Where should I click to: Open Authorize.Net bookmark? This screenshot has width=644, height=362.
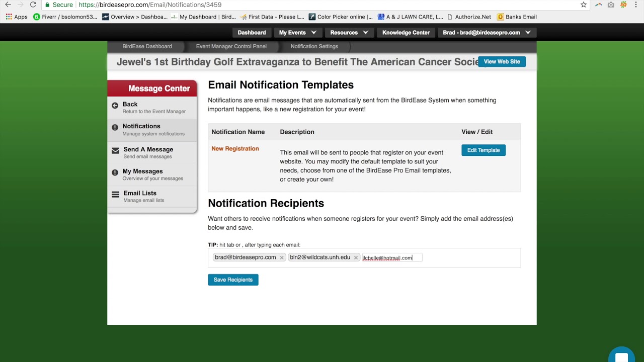pos(469,17)
